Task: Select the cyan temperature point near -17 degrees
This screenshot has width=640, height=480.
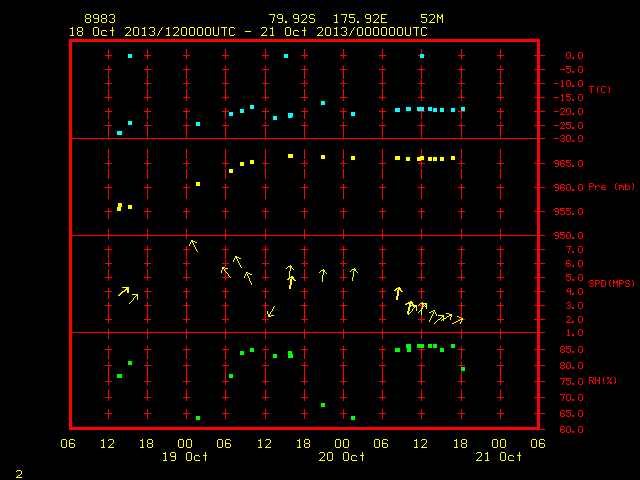Action: [323, 103]
